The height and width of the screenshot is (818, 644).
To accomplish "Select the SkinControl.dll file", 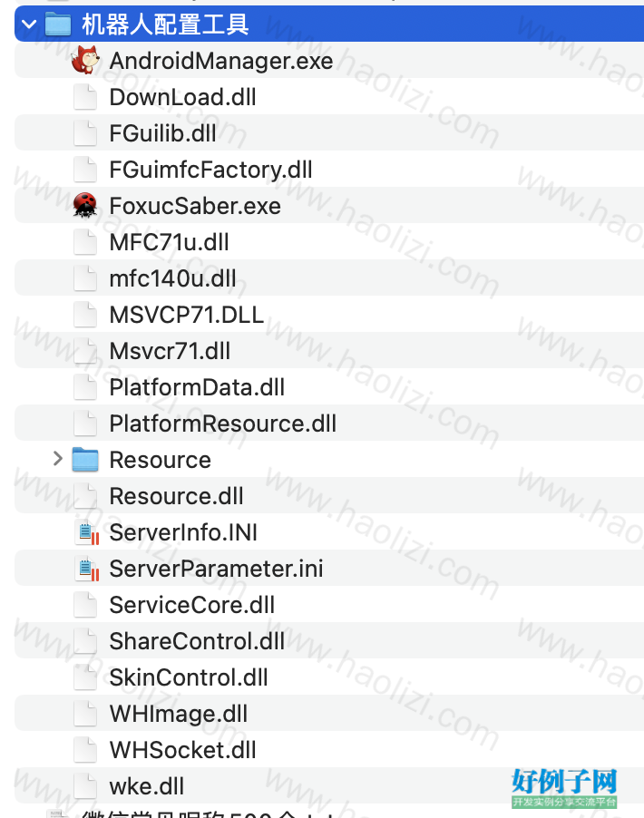I will (329, 677).
